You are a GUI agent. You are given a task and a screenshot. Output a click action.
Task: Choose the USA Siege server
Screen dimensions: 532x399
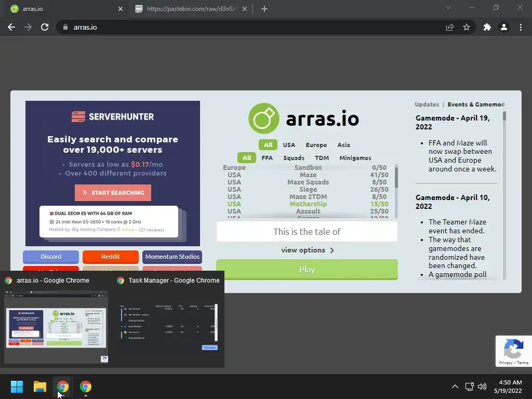pyautogui.click(x=305, y=189)
